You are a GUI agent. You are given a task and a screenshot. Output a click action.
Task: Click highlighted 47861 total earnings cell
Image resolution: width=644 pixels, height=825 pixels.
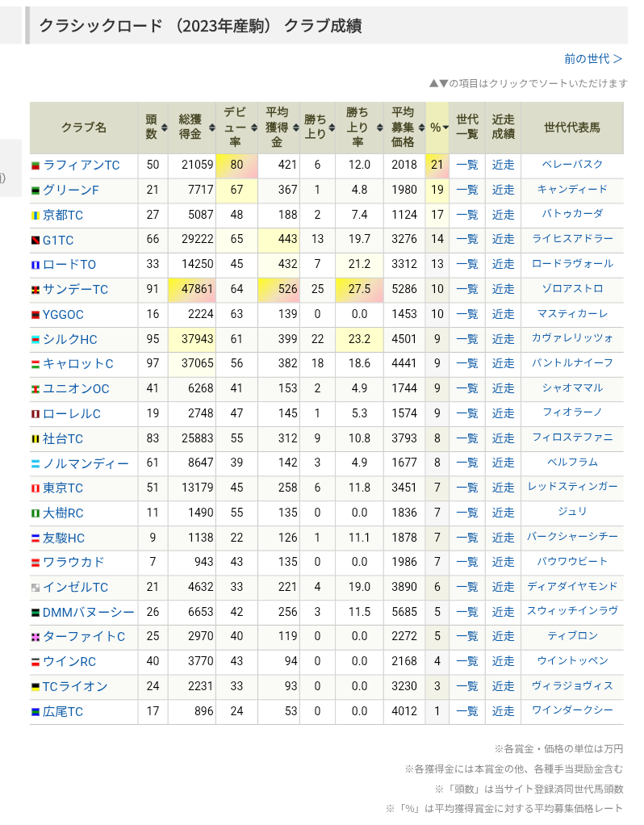pyautogui.click(x=194, y=290)
